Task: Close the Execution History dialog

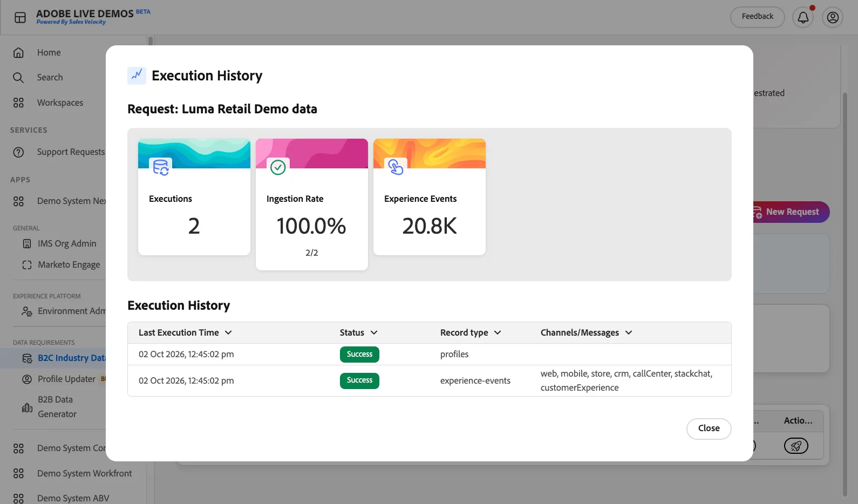Action: click(x=709, y=428)
